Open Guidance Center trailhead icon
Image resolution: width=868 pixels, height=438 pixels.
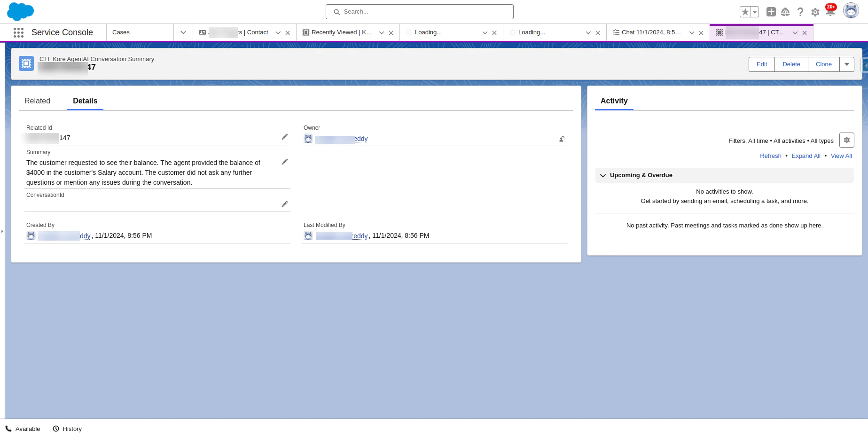(785, 12)
